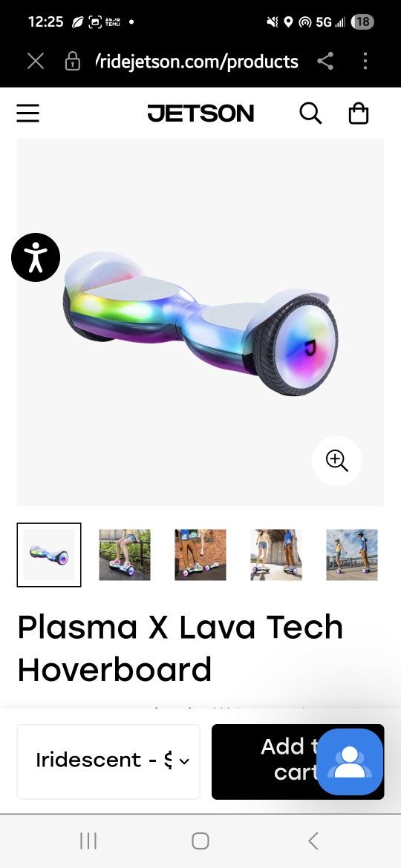Zoom into the hoverboard product image
Image resolution: width=401 pixels, height=868 pixels.
point(336,461)
